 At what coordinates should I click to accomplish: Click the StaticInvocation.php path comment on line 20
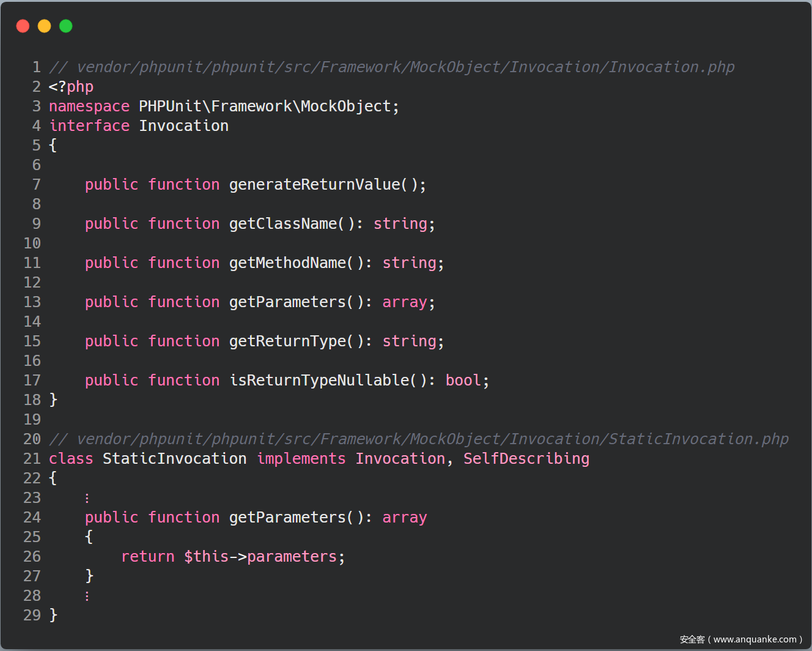point(418,439)
